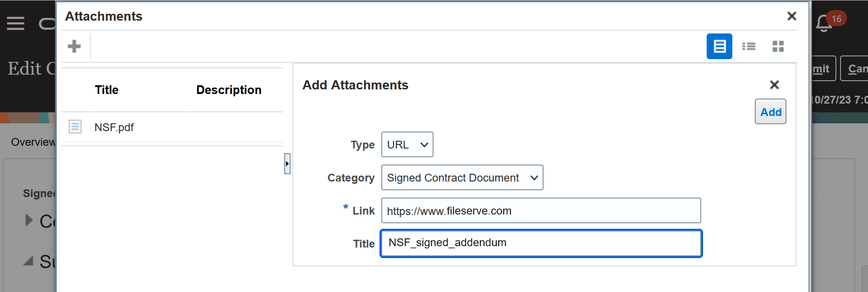The image size is (868, 292).
Task: Open the notifications bell
Action: 824,23
